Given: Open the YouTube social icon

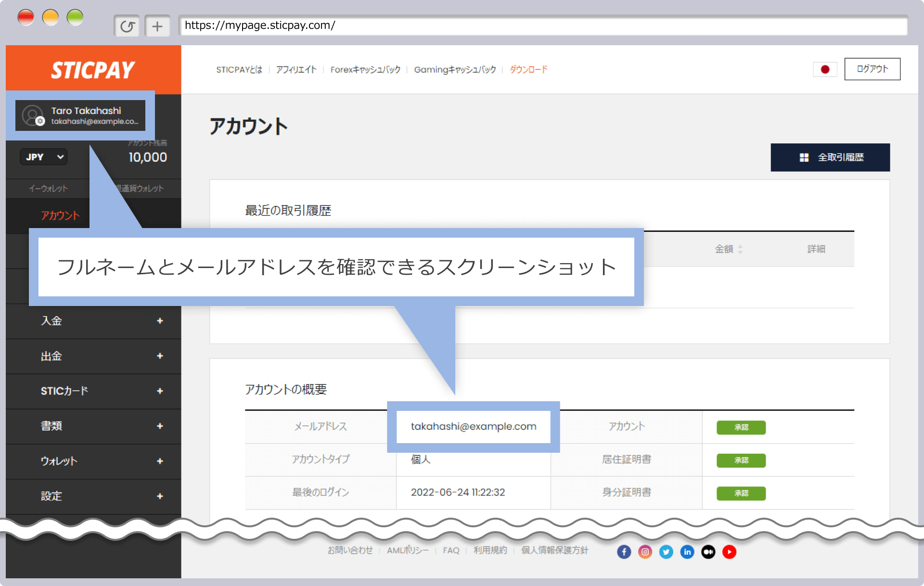Looking at the screenshot, I should (729, 552).
